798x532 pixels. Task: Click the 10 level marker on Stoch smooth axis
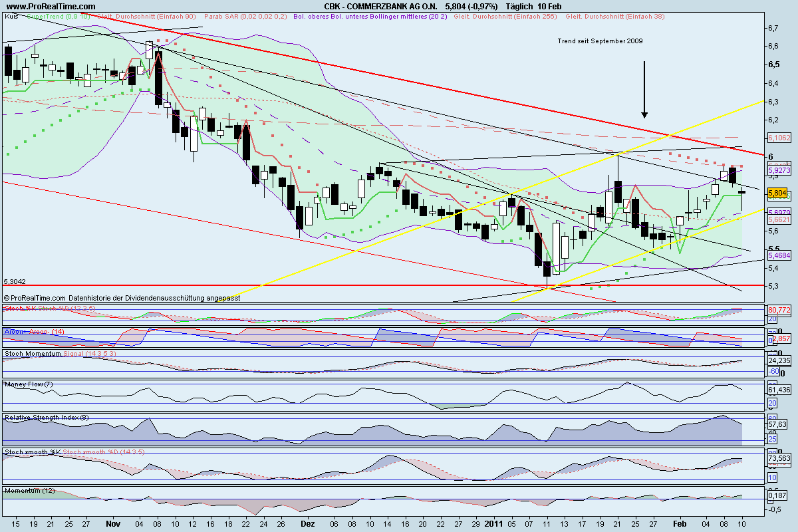tap(772, 477)
